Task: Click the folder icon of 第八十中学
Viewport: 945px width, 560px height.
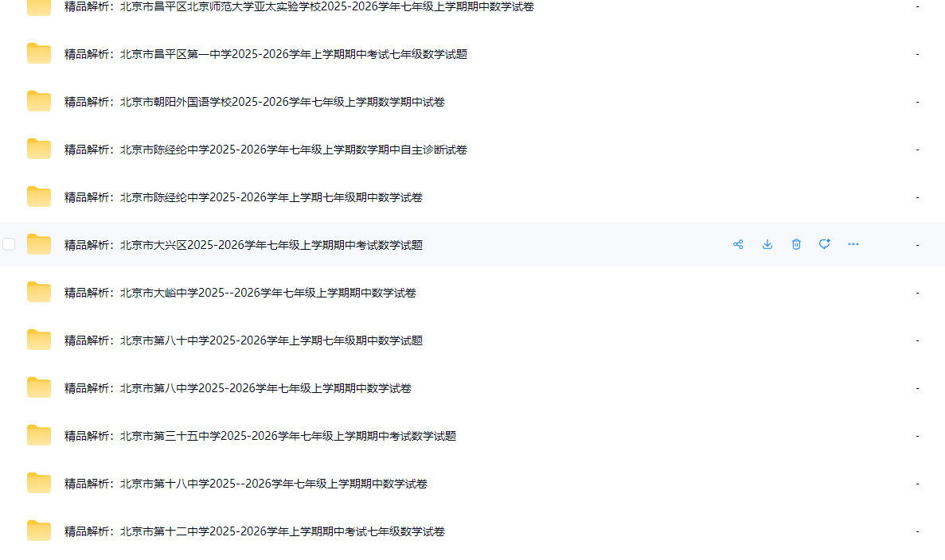Action: coord(39,340)
